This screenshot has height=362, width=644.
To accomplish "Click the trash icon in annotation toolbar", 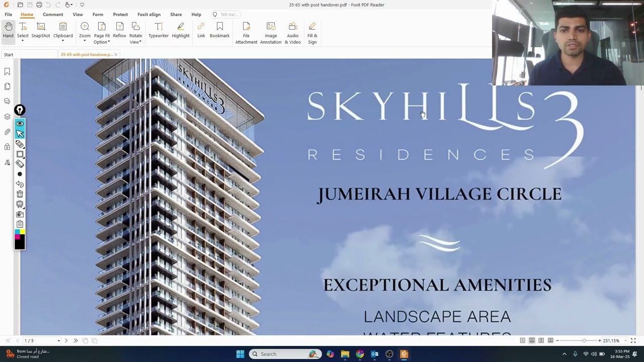I will click(x=20, y=194).
